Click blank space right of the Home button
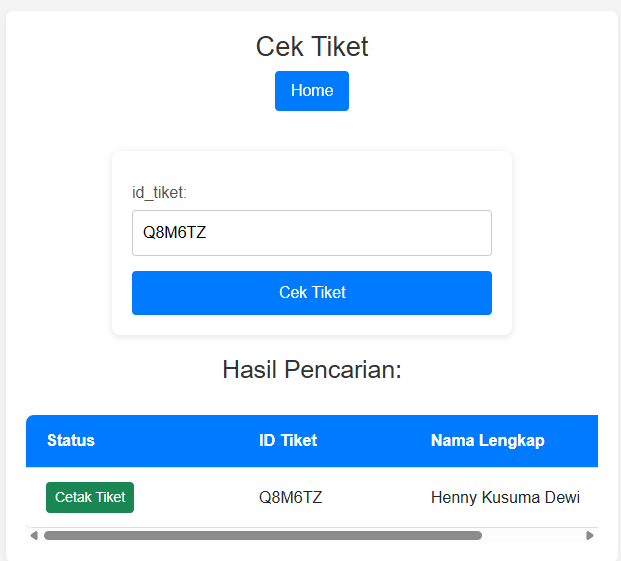This screenshot has width=621, height=561. pos(450,91)
